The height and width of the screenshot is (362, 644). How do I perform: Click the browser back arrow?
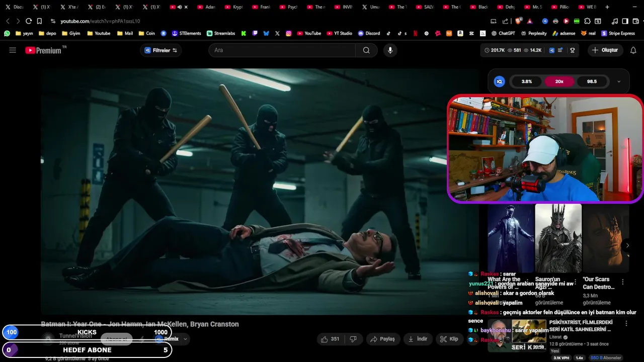click(x=8, y=21)
